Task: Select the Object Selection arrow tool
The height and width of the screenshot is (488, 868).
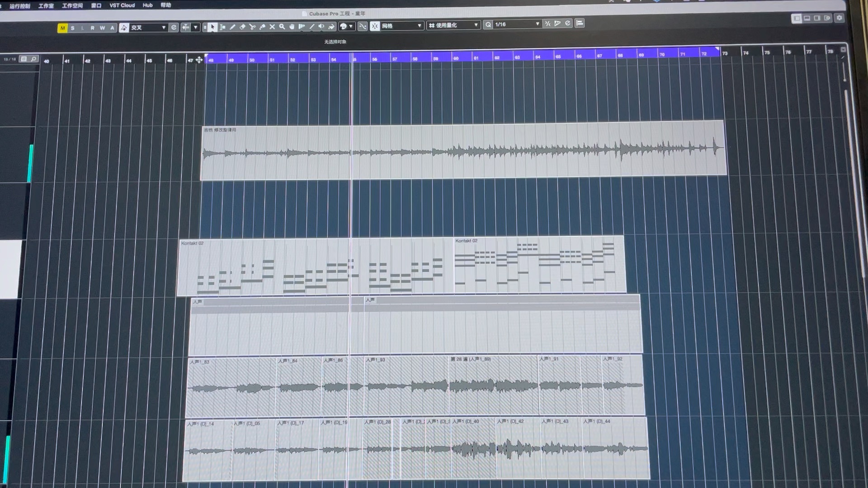Action: point(212,27)
